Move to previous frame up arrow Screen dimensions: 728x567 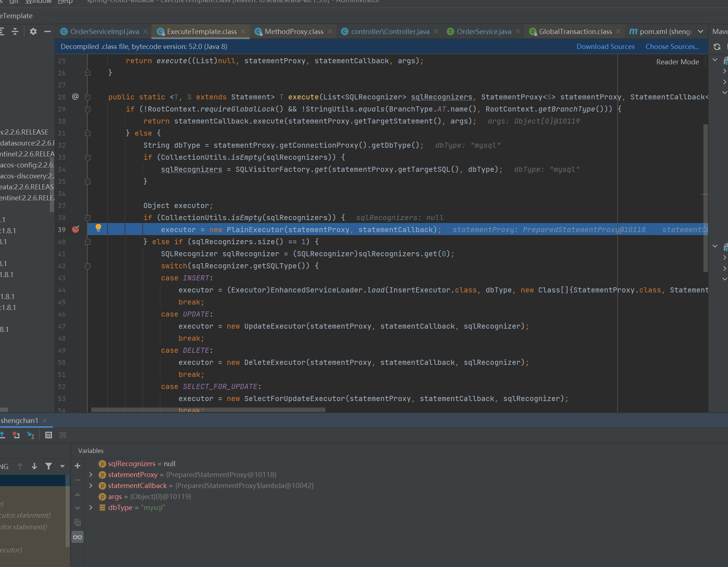click(20, 466)
